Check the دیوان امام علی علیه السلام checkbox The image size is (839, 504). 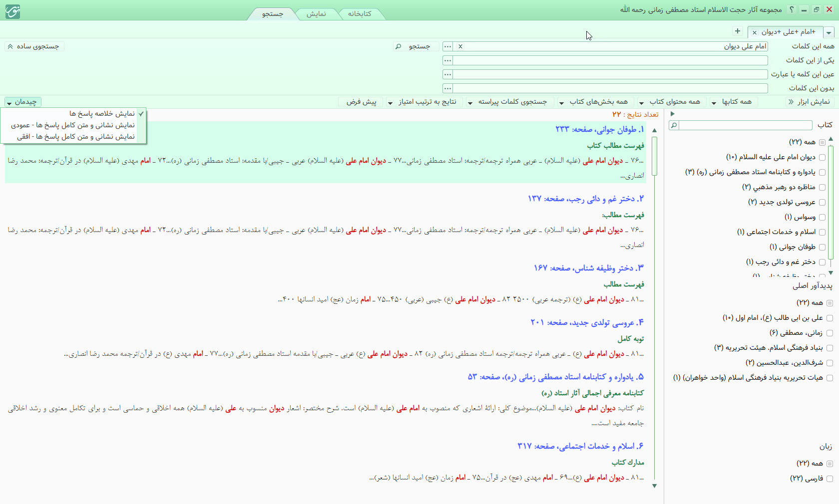tap(822, 157)
